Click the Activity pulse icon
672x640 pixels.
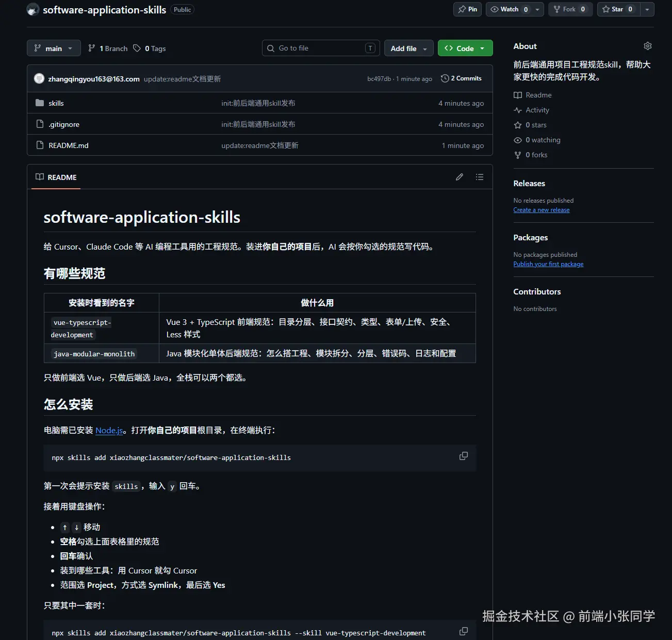518,110
